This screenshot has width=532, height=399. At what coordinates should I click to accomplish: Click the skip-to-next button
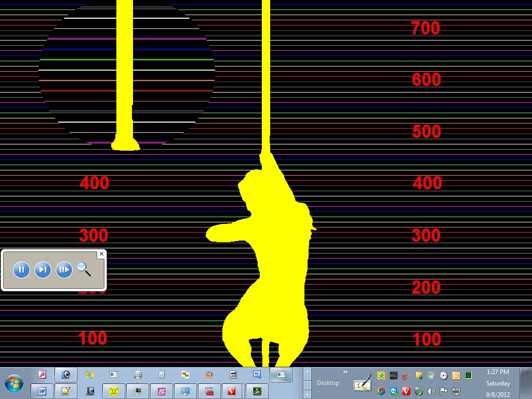tap(43, 270)
